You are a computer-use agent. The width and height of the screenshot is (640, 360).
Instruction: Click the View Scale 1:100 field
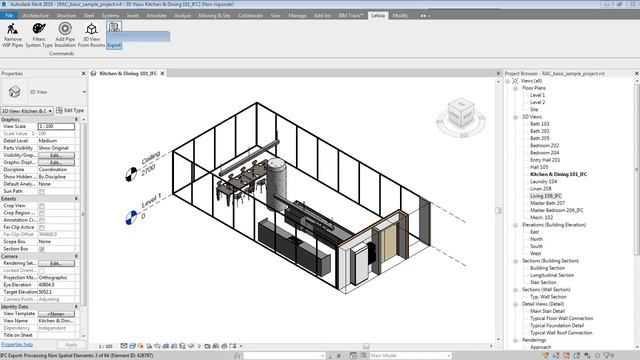[56, 127]
